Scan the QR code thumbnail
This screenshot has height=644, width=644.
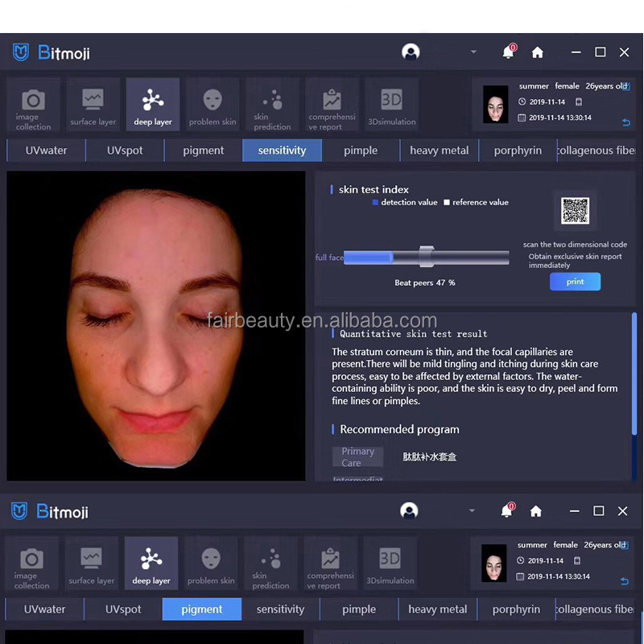pos(575,210)
